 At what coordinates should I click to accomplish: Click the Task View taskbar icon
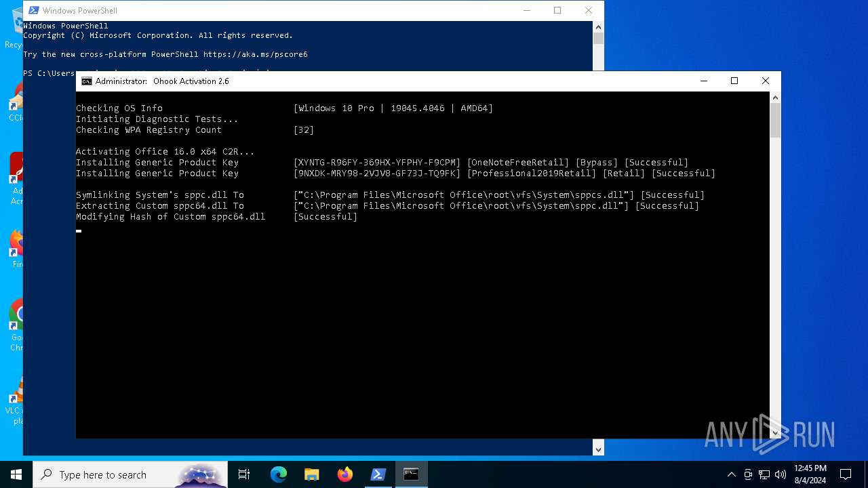244,474
